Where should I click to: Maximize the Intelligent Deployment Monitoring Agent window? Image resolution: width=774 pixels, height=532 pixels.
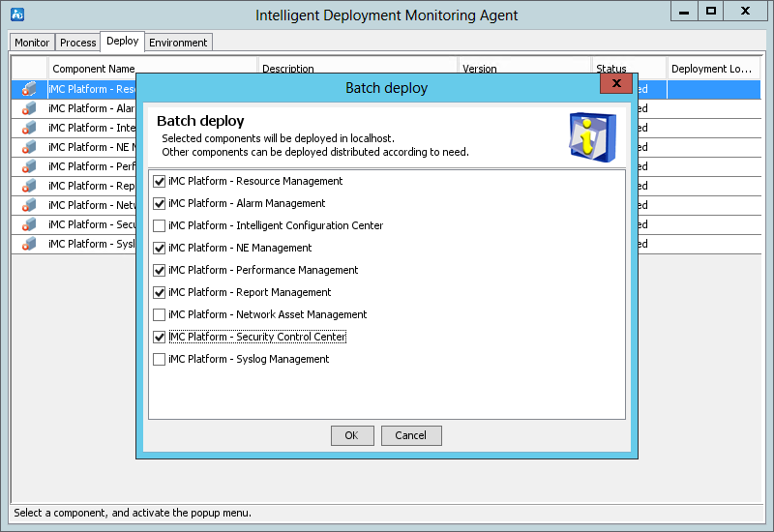tap(711, 11)
